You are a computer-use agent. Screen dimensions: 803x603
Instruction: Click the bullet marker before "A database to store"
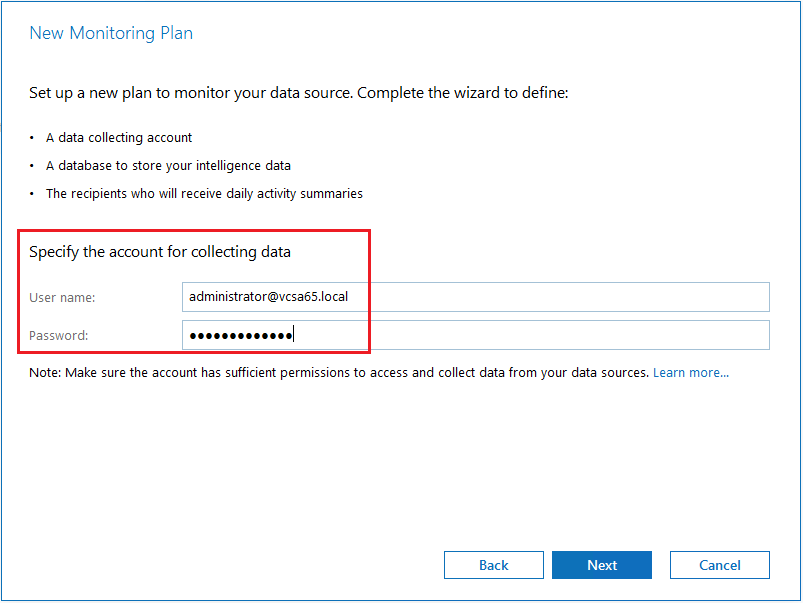point(32,165)
